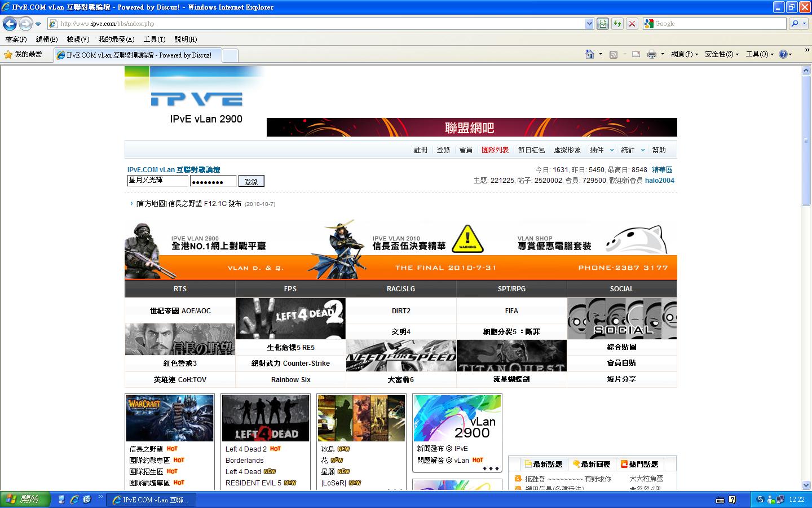The height and width of the screenshot is (508, 812).
Task: Expand the 安全性(S) Safety dropdown
Action: tap(722, 54)
